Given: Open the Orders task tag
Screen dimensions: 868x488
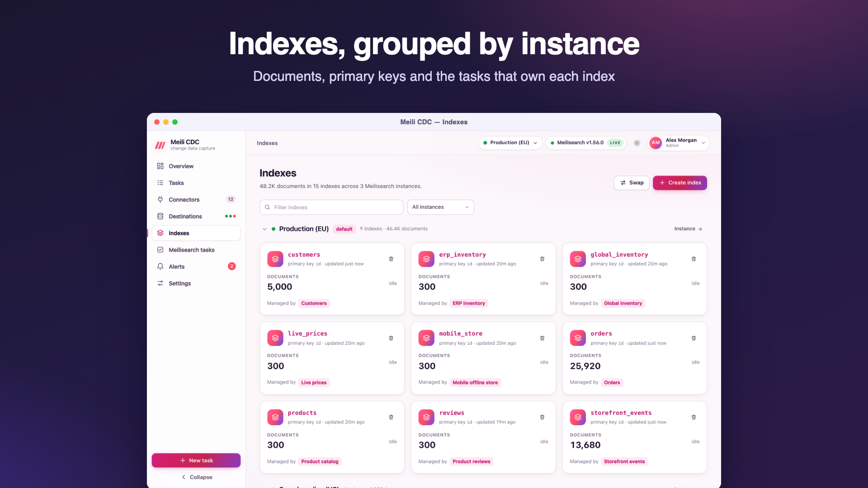Looking at the screenshot, I should point(612,383).
